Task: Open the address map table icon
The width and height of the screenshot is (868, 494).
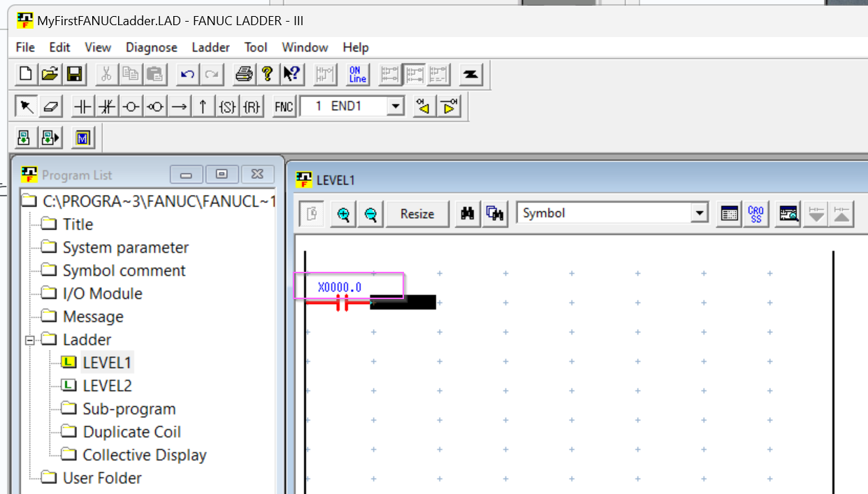Action: pos(729,215)
